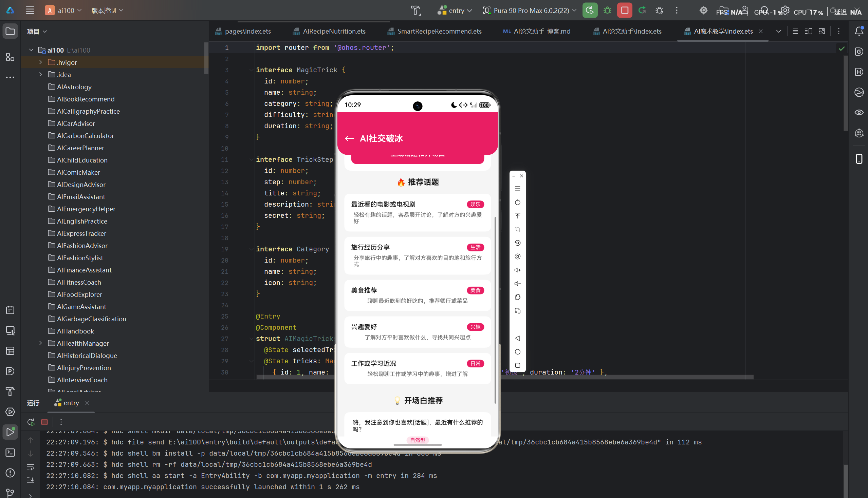The width and height of the screenshot is (868, 498).
Task: Expand the AIHealthManager folder
Action: [x=40, y=343]
